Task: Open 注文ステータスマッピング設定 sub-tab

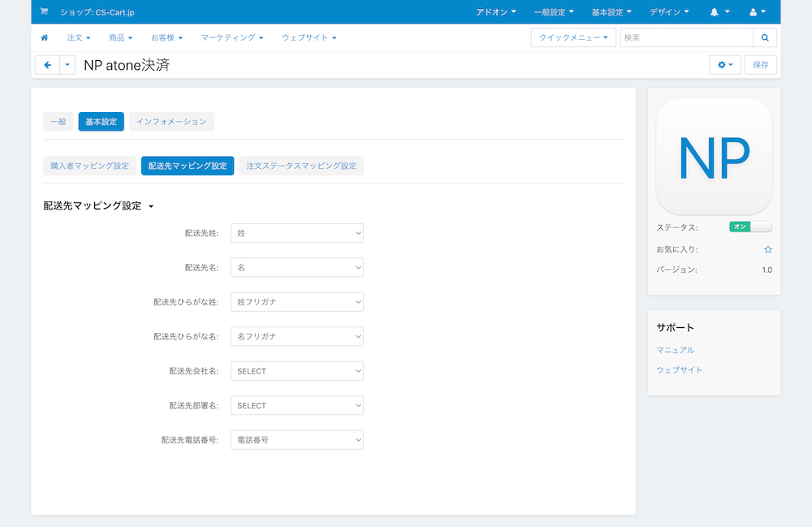Action: [301, 166]
